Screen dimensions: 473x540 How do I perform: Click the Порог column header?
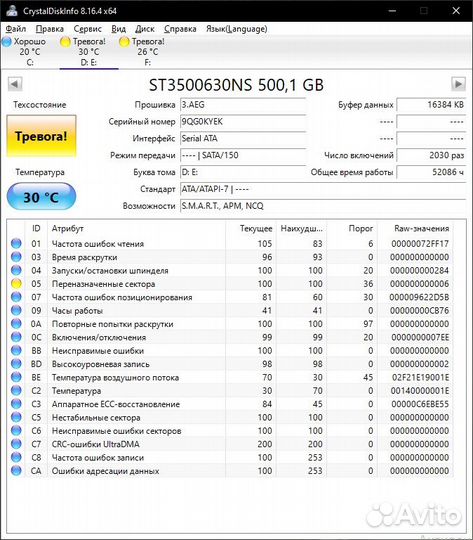(352, 228)
